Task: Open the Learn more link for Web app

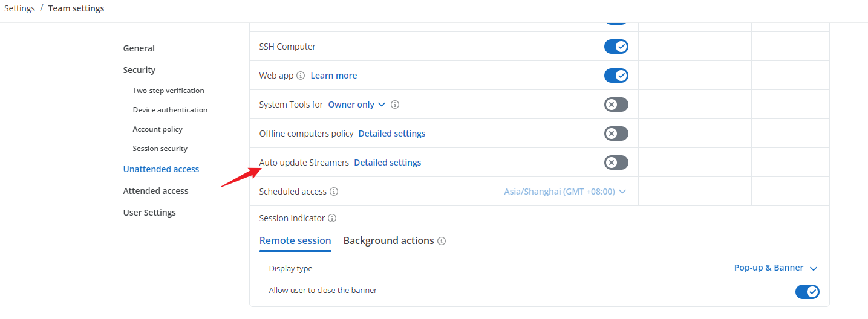Action: pyautogui.click(x=333, y=76)
